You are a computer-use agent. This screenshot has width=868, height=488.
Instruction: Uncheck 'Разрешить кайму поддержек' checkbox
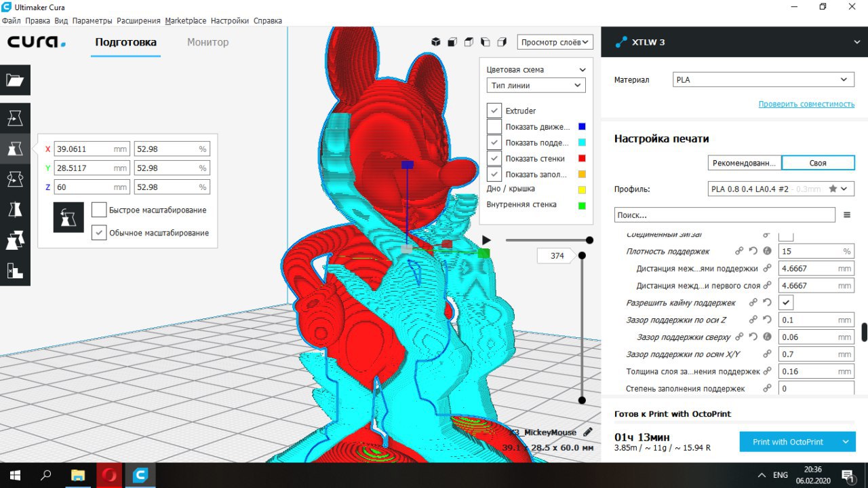(x=786, y=303)
